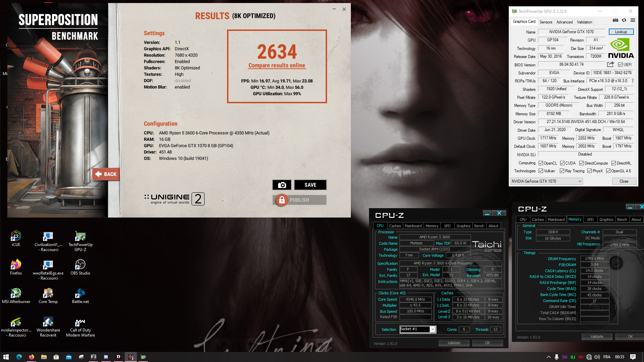
Task: Toggle OpenCL checkbox in GPU-Z
Action: tap(541, 163)
